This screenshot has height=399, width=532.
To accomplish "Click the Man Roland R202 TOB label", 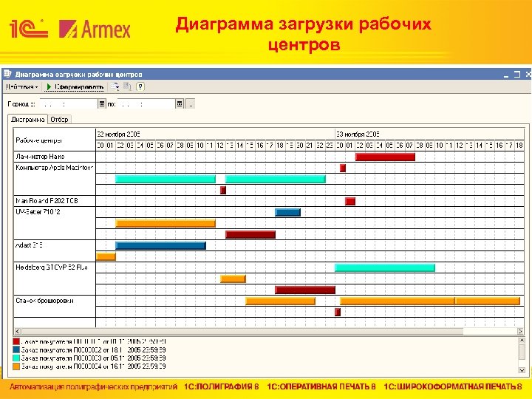I will coord(47,200).
